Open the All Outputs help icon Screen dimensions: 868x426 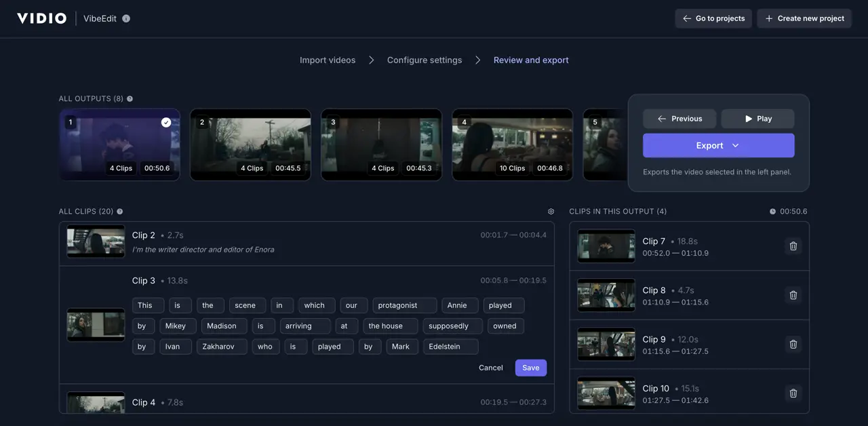coord(130,99)
